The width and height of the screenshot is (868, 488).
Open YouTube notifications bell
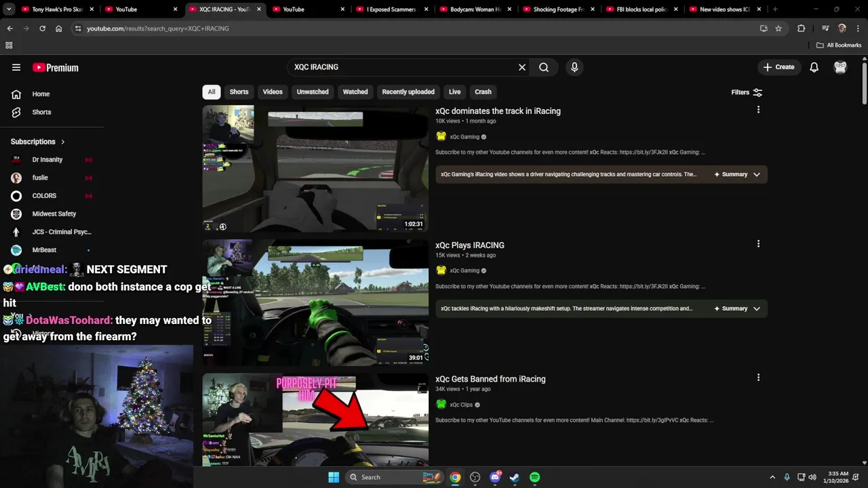tap(814, 67)
